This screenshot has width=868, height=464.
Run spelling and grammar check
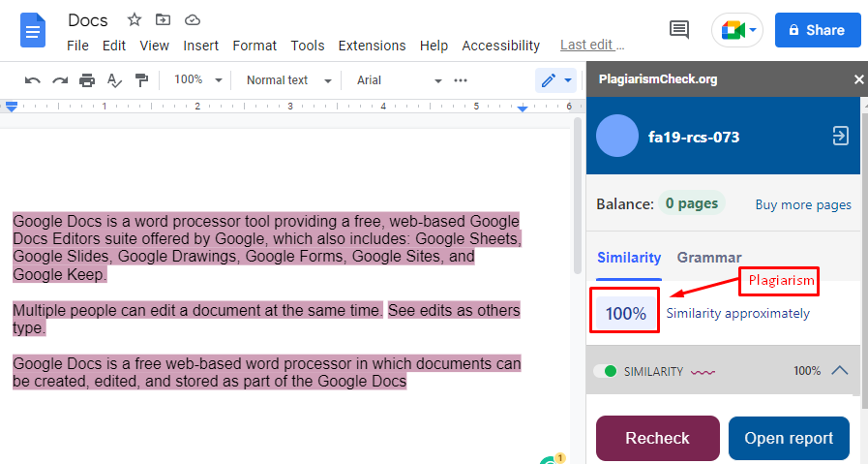(x=114, y=80)
